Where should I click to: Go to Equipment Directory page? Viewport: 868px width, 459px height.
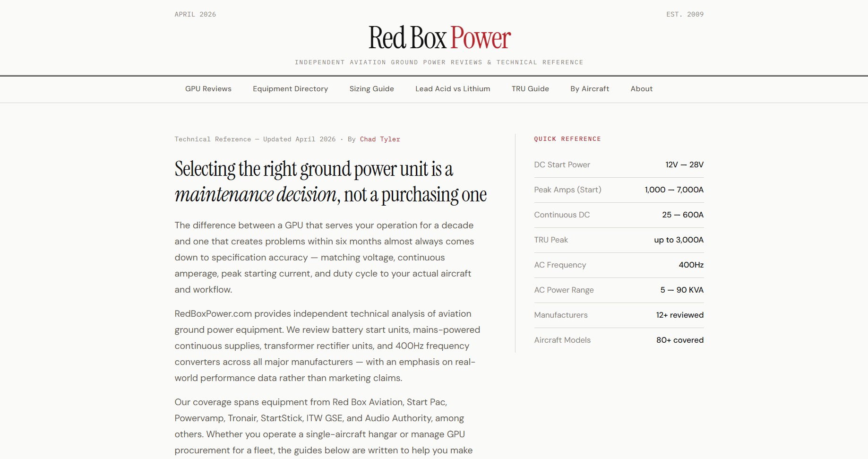click(x=290, y=89)
